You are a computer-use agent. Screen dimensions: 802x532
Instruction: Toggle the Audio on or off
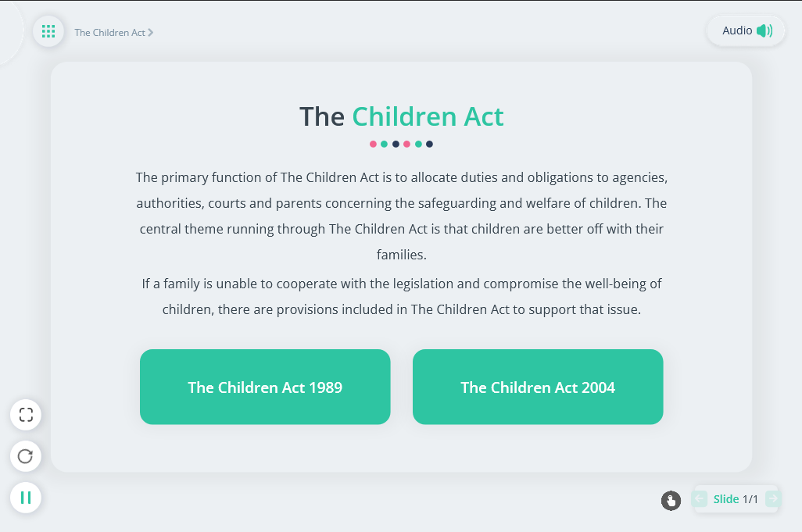click(x=746, y=30)
